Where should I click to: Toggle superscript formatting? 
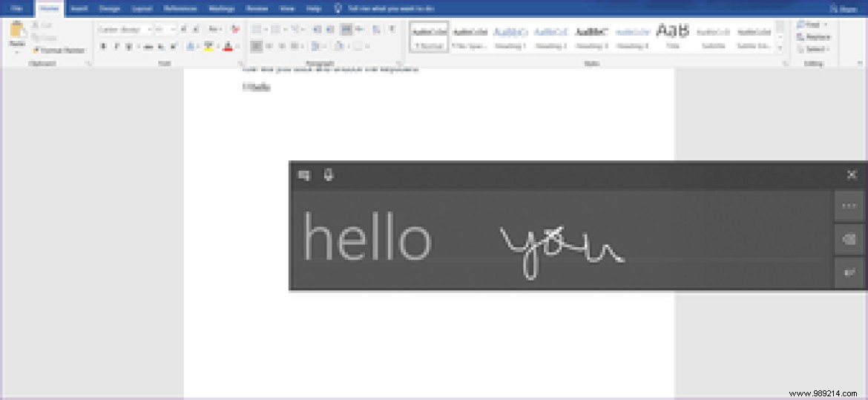click(x=174, y=47)
